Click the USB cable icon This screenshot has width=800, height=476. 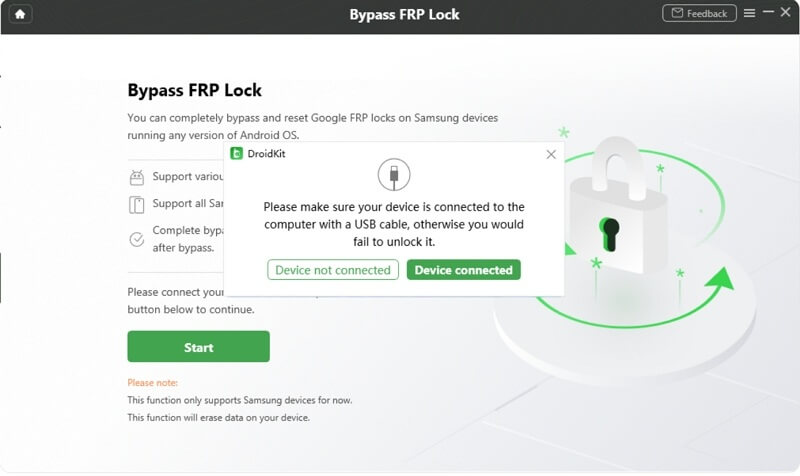394,174
